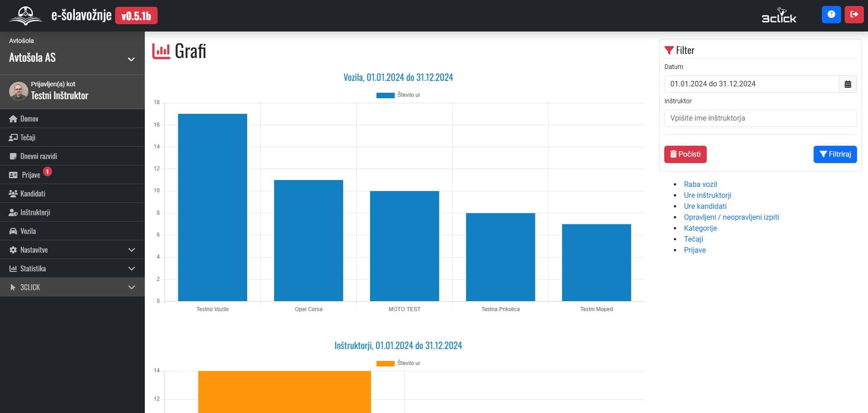
Task: Expand the 3CLICK submenu chevron
Action: (132, 287)
